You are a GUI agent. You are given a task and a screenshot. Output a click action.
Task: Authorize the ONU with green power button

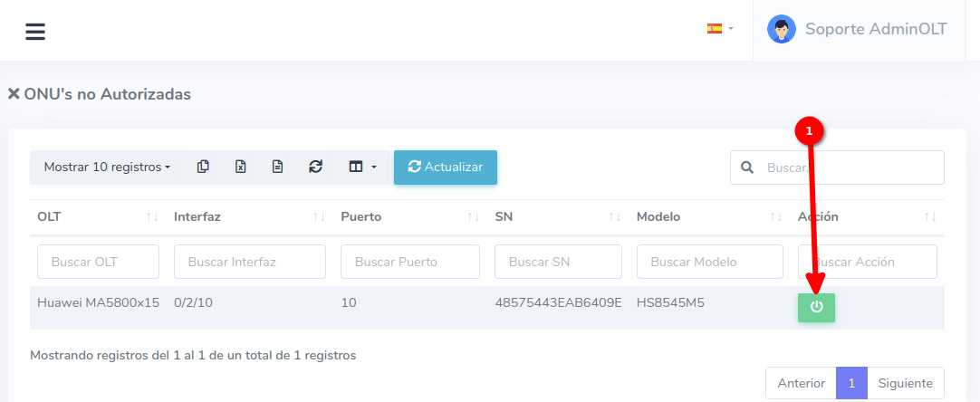(x=816, y=307)
